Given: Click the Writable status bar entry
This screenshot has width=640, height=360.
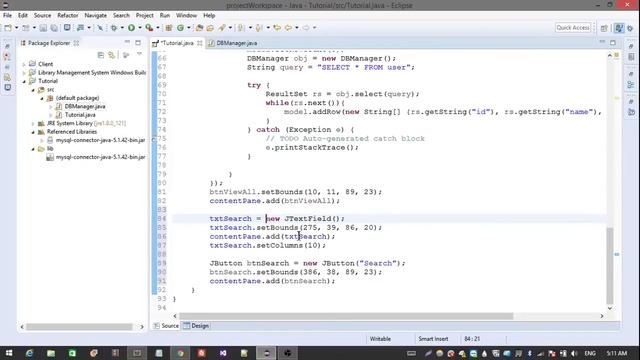Looking at the screenshot, I should point(380,339).
